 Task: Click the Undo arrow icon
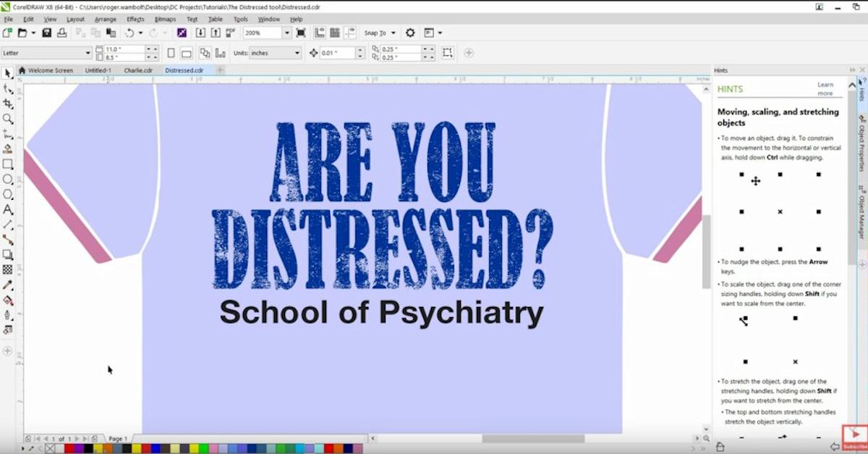click(129, 33)
